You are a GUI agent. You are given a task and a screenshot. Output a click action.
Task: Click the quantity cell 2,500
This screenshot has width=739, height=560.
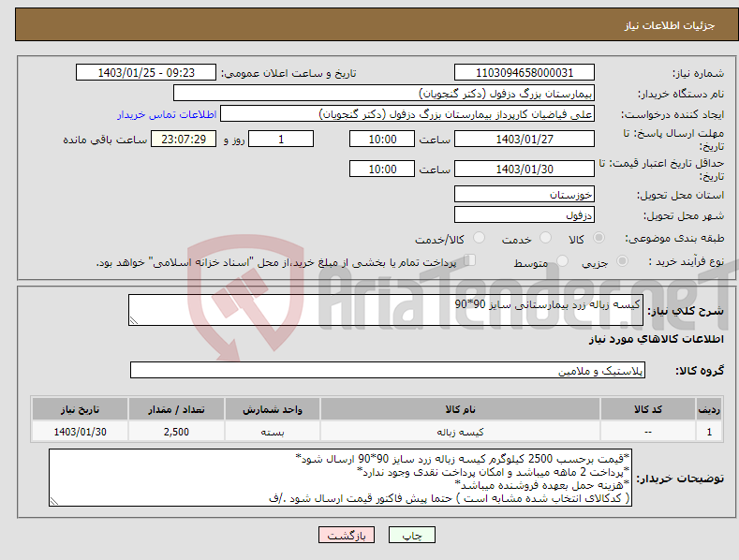point(176,432)
